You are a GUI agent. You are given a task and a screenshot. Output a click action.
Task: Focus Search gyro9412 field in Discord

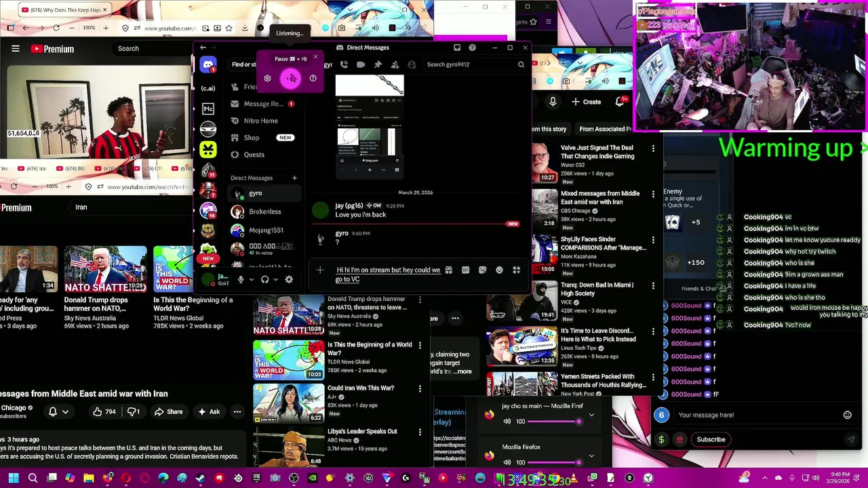[475, 64]
